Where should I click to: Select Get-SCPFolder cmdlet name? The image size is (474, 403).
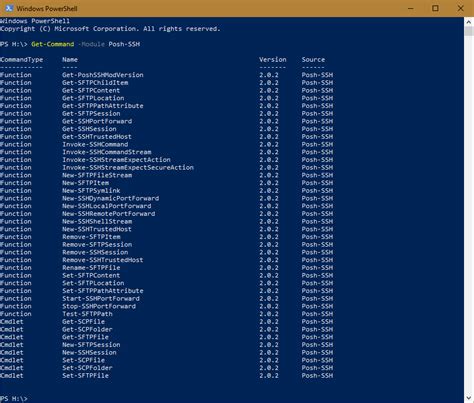(87, 329)
